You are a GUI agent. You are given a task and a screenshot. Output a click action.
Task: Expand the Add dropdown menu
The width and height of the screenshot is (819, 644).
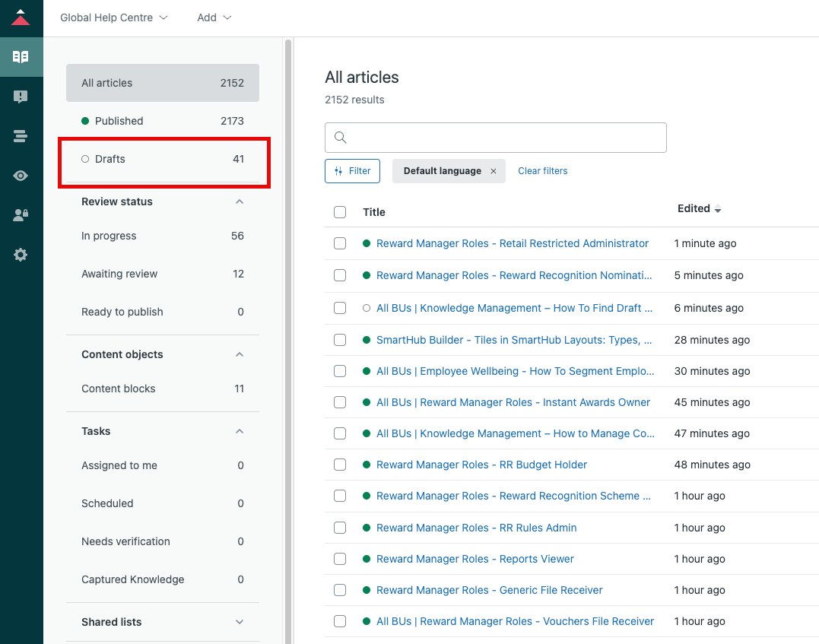click(214, 17)
